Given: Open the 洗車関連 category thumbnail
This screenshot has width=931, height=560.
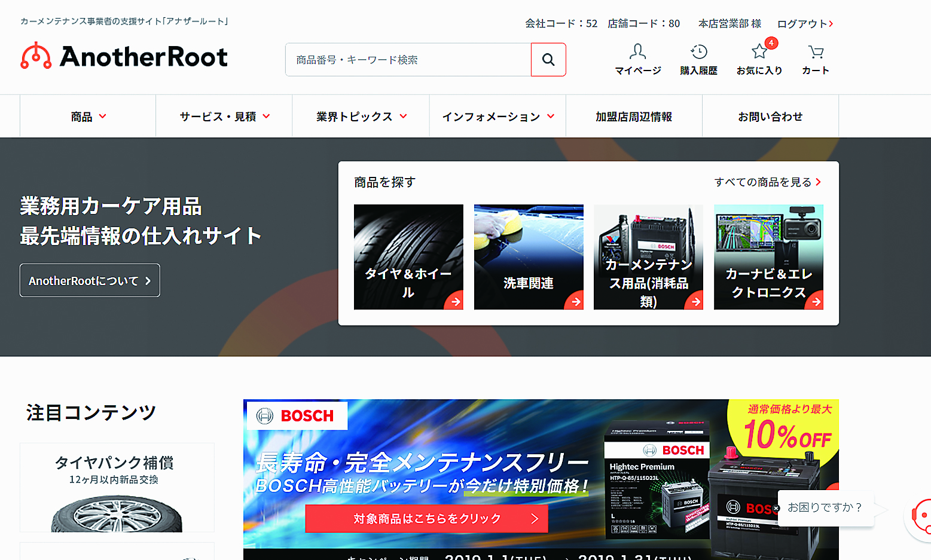Looking at the screenshot, I should pyautogui.click(x=529, y=257).
